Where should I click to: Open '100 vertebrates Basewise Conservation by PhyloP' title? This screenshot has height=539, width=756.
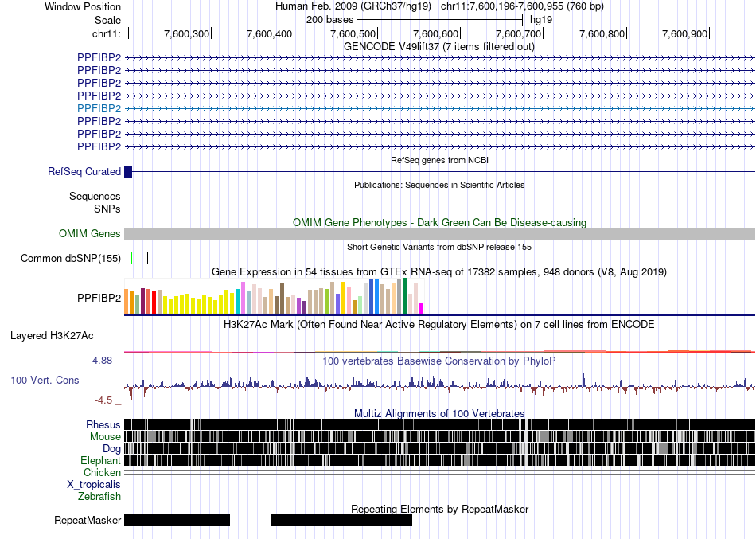coord(439,361)
